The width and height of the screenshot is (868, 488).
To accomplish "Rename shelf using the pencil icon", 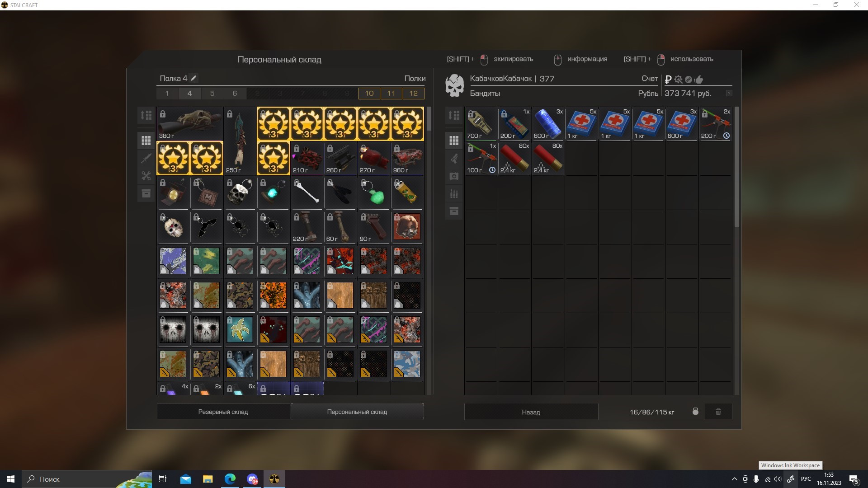I will pos(193,78).
